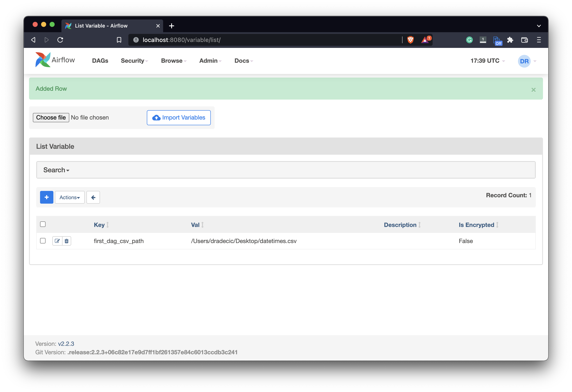The image size is (572, 392).
Task: Bookmark this page icon
Action: [x=119, y=40]
